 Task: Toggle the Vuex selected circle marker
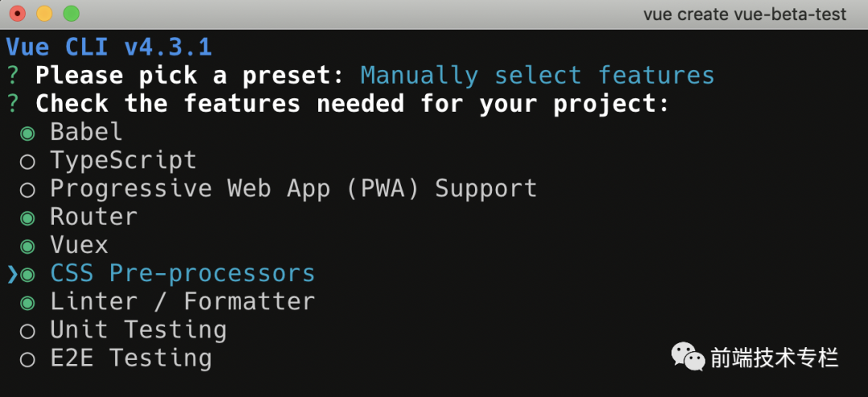click(x=27, y=247)
